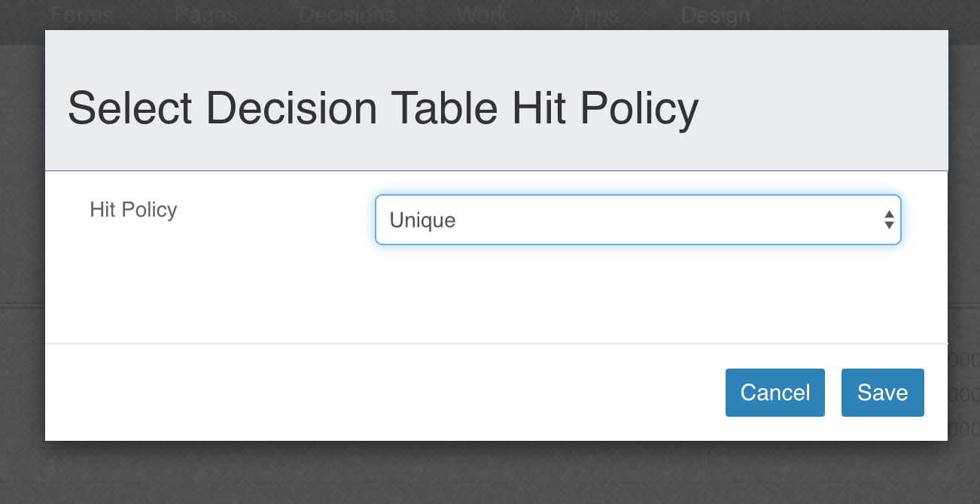
Task: Click the dropdown's stepper arrows
Action: (888, 219)
